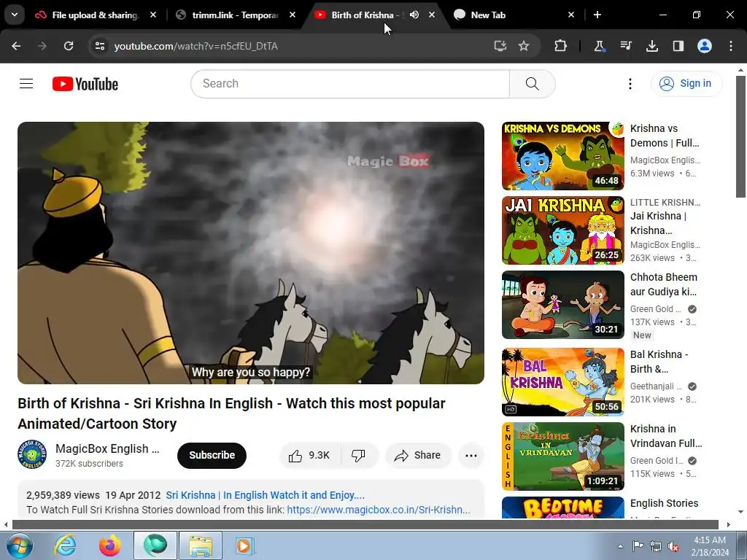Open the YouTube hamburger guide menu
747x560 pixels.
(26, 84)
